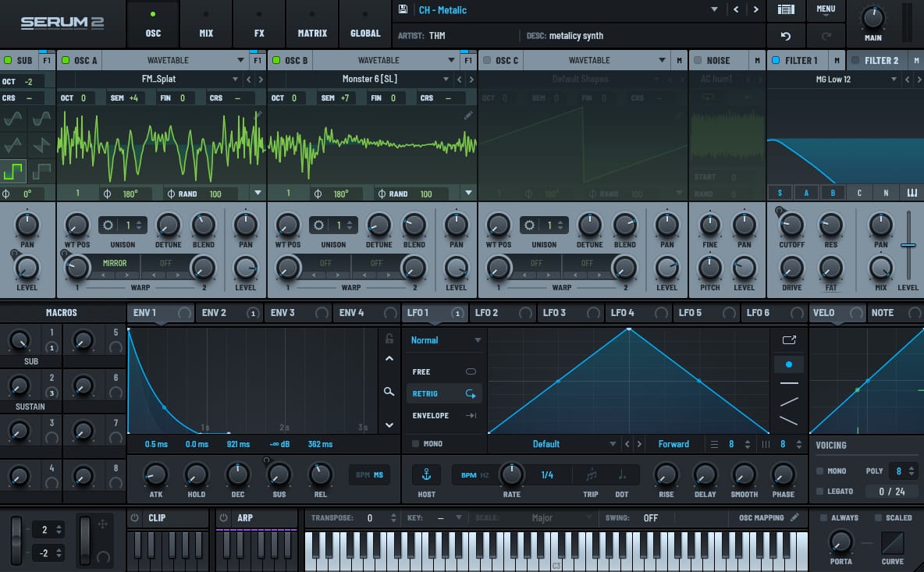The image size is (924, 572).
Task: Open the preset name dropdown arrow
Action: click(714, 9)
